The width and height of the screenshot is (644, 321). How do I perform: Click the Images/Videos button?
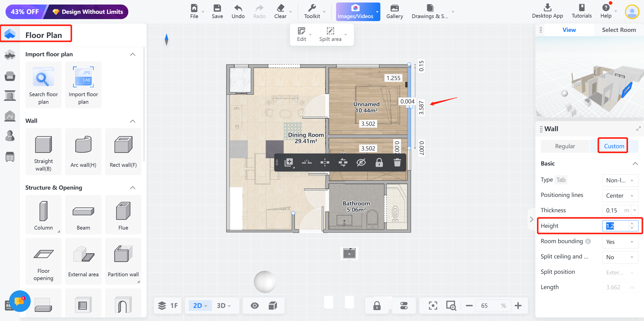[355, 12]
